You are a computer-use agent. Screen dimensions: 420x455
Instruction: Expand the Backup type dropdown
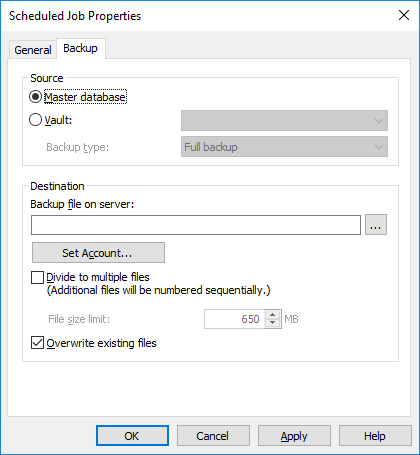pos(284,147)
